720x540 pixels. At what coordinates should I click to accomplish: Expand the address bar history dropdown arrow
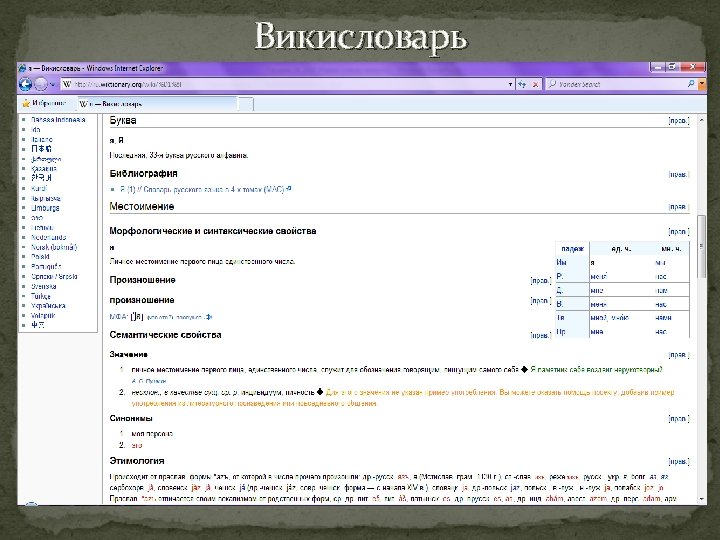pyautogui.click(x=510, y=84)
